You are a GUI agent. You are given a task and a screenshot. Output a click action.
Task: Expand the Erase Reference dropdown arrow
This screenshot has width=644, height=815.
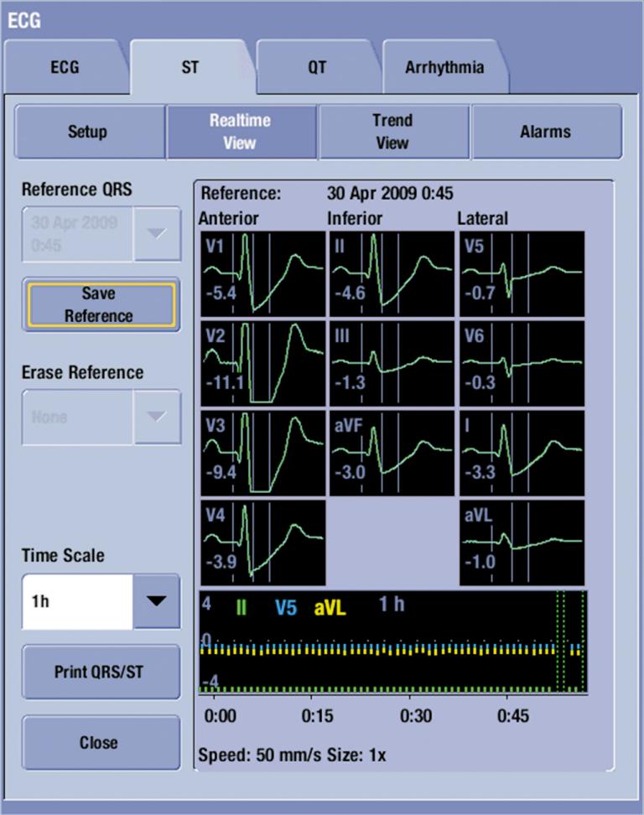click(157, 417)
